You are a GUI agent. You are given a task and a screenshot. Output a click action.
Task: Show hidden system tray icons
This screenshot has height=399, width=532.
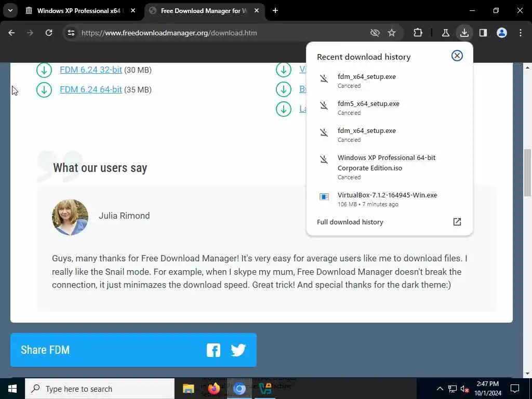coord(440,389)
